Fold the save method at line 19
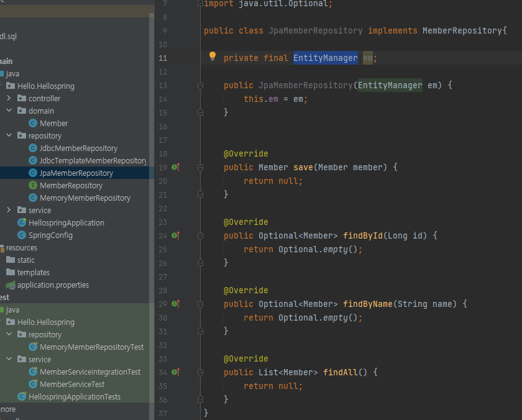 coord(200,168)
